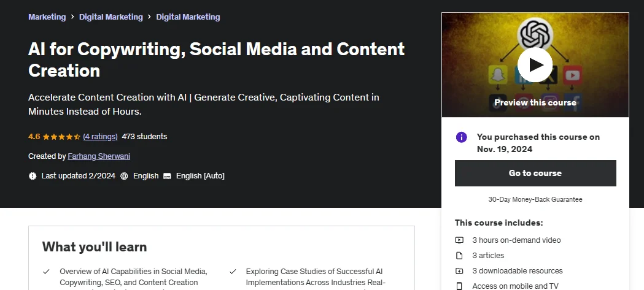Click the 'English' language text beside the globe
The image size is (644, 290).
145,176
